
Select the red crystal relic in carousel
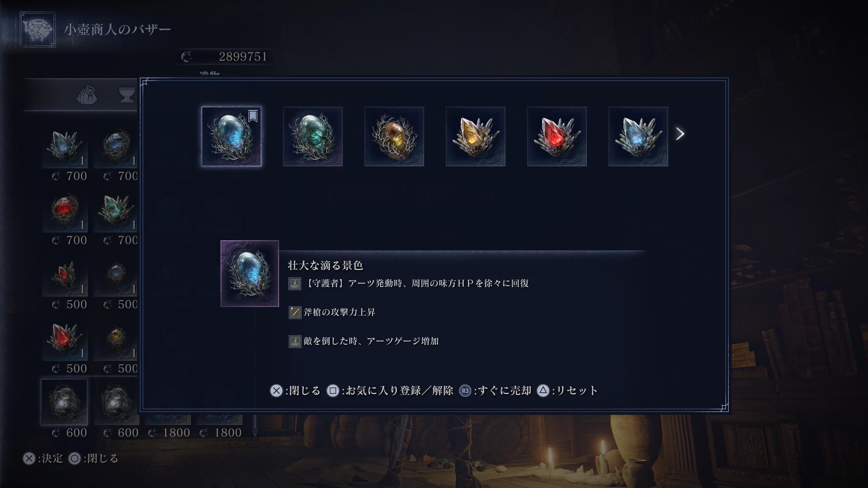557,136
